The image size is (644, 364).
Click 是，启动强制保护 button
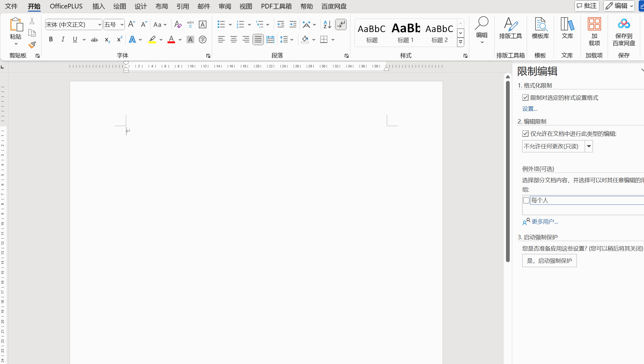tap(549, 261)
